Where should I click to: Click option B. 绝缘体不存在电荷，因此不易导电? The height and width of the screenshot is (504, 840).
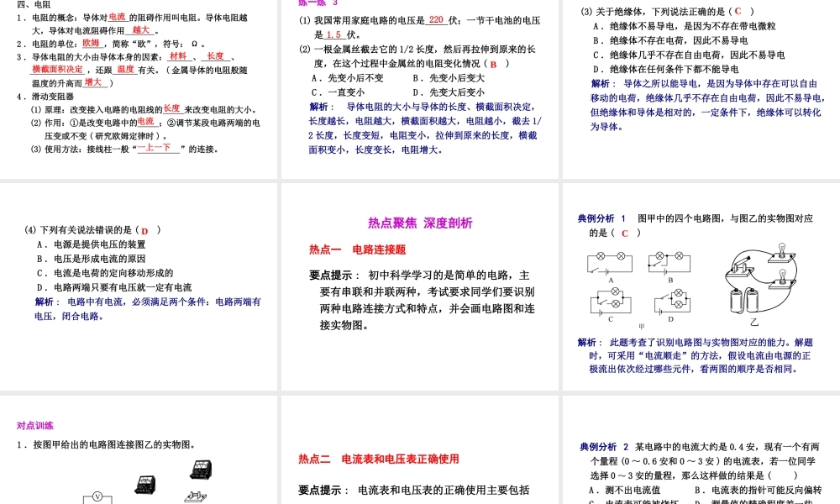pos(670,40)
